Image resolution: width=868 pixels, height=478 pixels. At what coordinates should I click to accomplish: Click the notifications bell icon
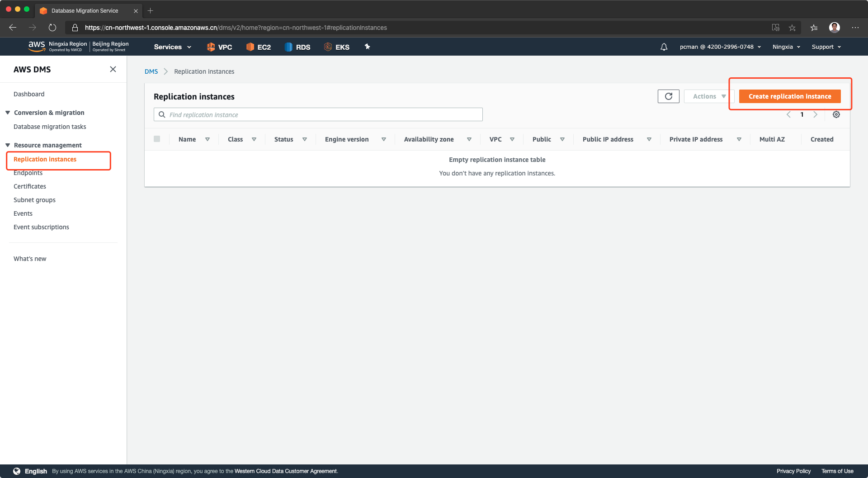point(664,47)
